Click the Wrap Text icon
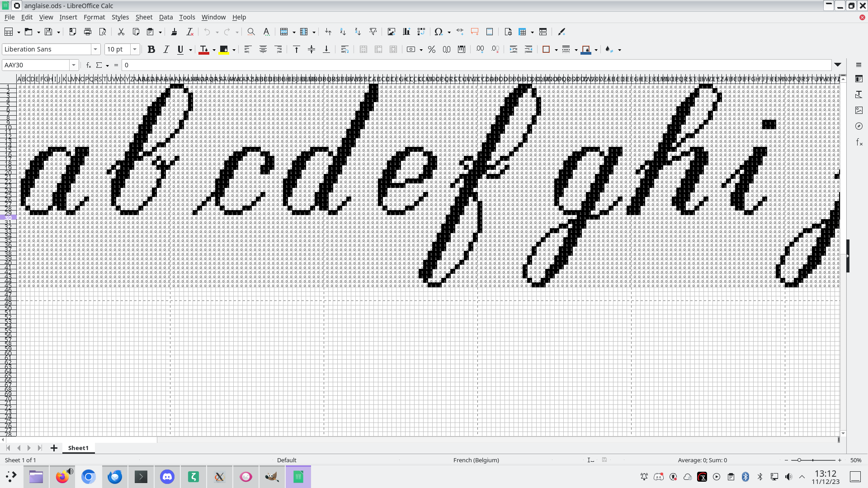868x488 pixels. [x=344, y=49]
